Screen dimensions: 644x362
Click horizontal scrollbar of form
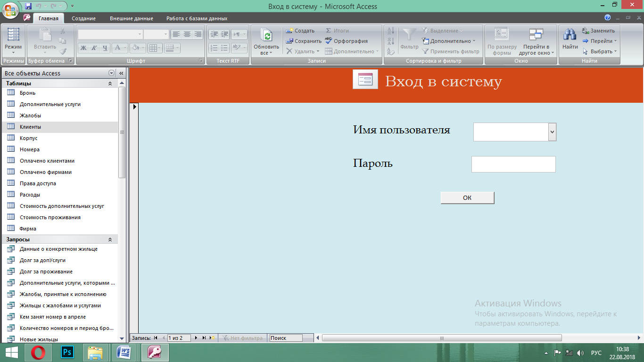[442, 338]
